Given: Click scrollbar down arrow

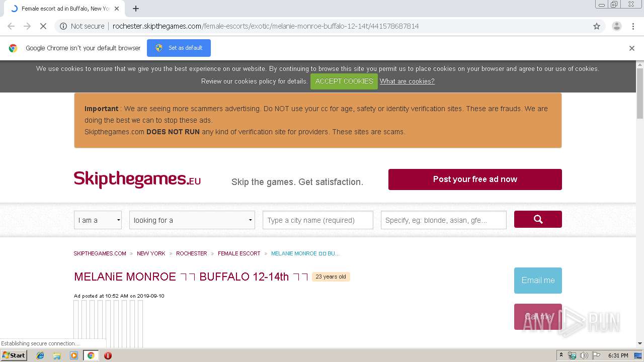Looking at the screenshot, I should coord(640,343).
